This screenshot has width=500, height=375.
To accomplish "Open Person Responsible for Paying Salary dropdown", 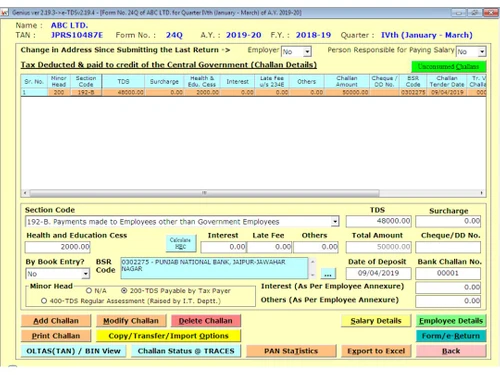I will 482,52.
